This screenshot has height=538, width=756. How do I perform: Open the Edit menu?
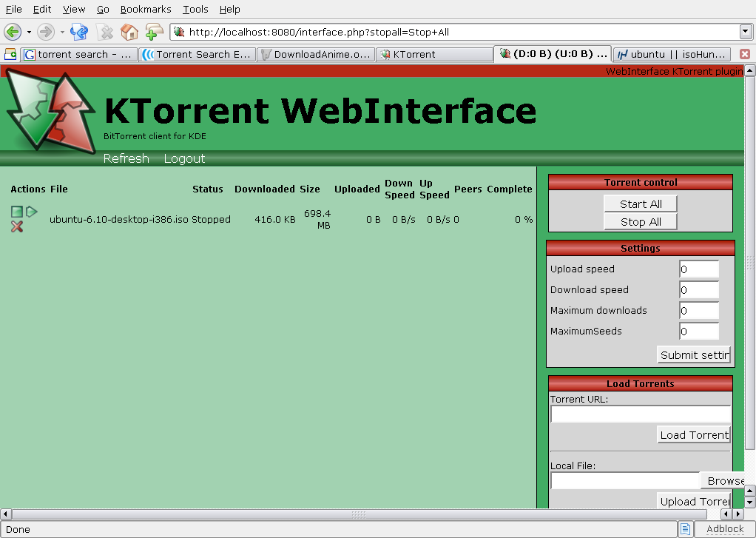42,9
